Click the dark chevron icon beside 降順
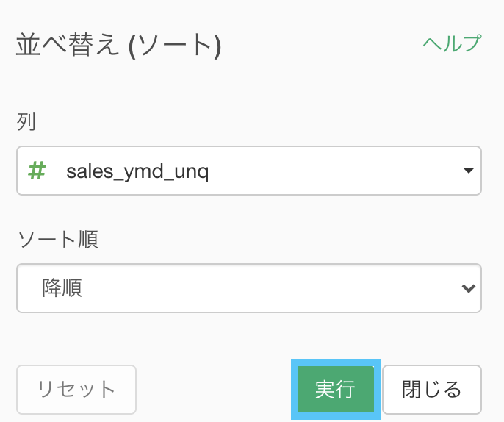Viewport: 504px width, 422px height. [469, 288]
